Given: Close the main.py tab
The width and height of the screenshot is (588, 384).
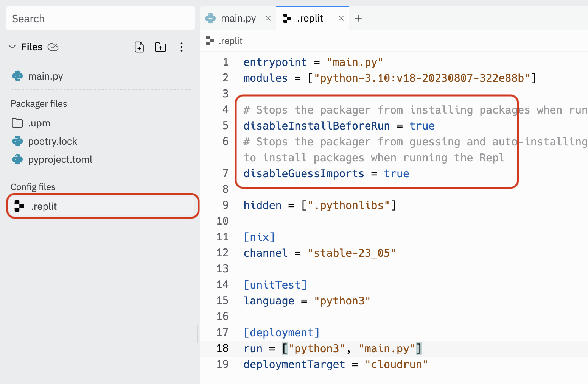Looking at the screenshot, I should (268, 18).
